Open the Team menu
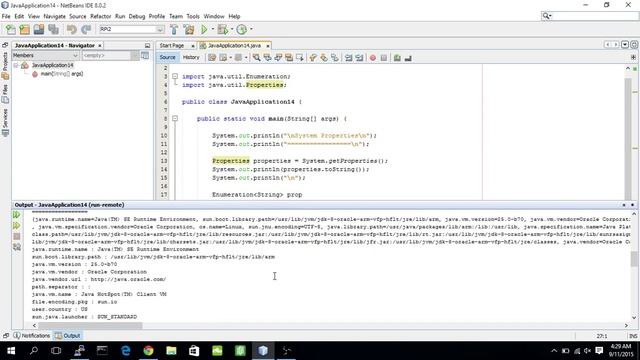640x360 pixels. [176, 16]
